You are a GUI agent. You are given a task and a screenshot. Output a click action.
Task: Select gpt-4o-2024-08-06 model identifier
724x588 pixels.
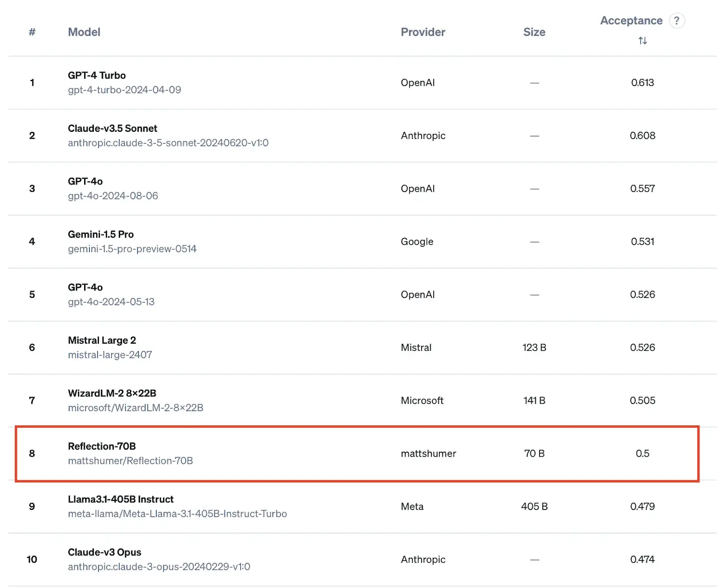[113, 196]
